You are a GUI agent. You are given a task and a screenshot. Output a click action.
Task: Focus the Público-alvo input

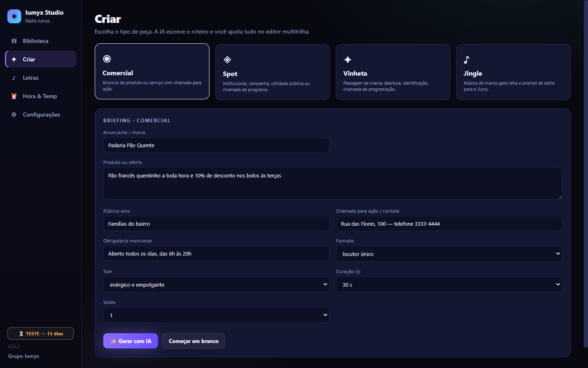tap(216, 224)
